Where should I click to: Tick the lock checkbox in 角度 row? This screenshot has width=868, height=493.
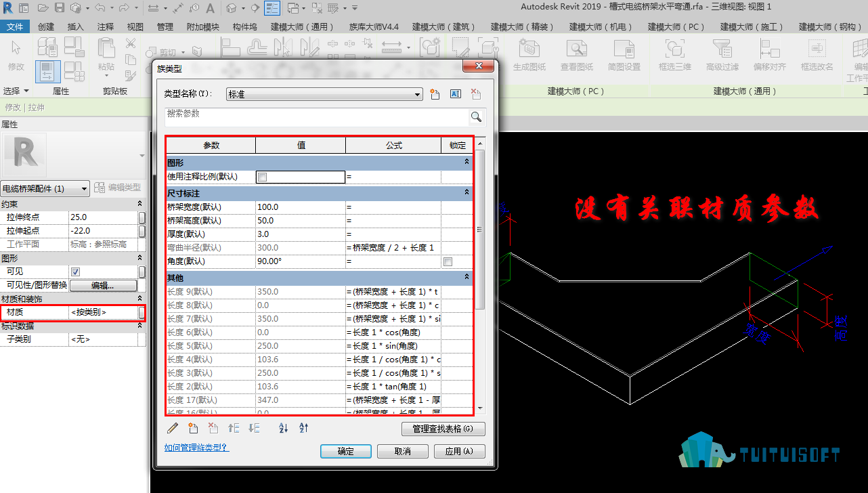click(448, 261)
